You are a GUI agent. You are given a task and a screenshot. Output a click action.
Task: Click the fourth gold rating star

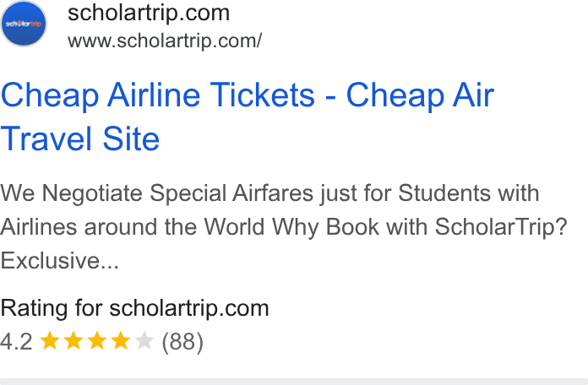click(121, 341)
